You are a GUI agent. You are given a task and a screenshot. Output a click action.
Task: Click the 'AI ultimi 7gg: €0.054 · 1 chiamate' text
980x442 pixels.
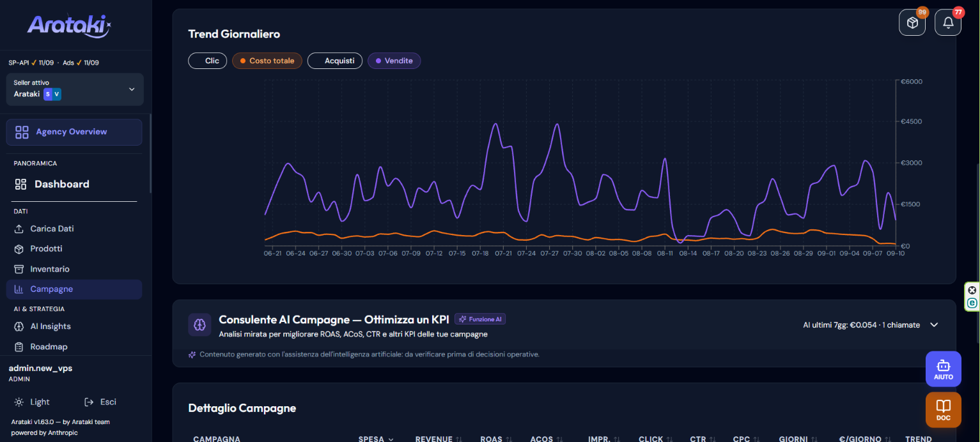click(861, 325)
